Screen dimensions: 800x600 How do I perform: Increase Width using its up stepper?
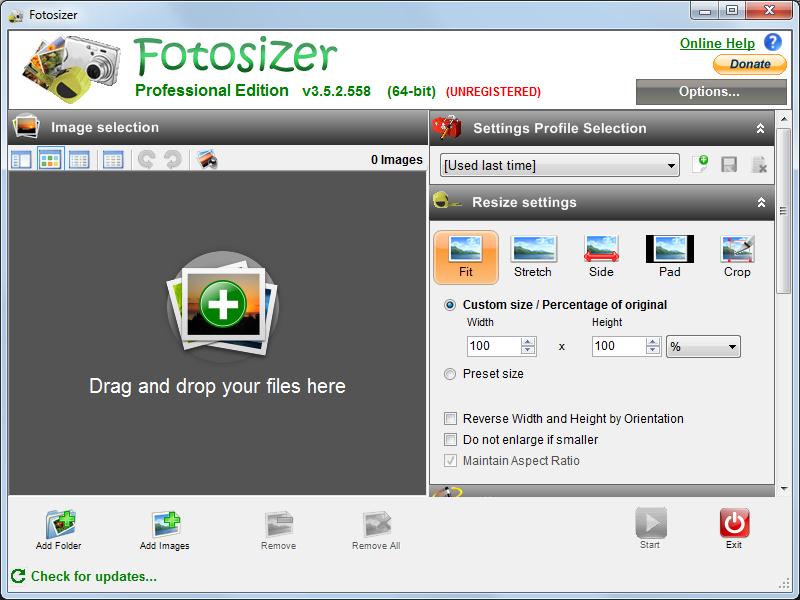point(529,341)
